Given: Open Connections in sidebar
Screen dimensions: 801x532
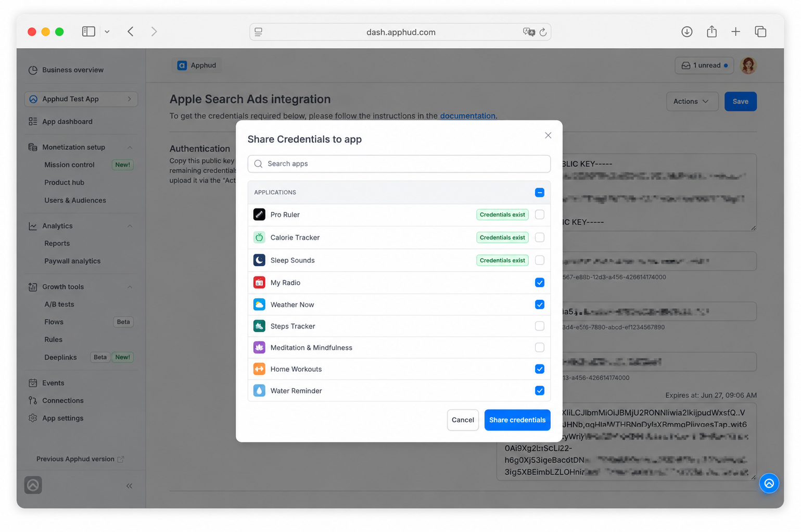Looking at the screenshot, I should pyautogui.click(x=62, y=401).
